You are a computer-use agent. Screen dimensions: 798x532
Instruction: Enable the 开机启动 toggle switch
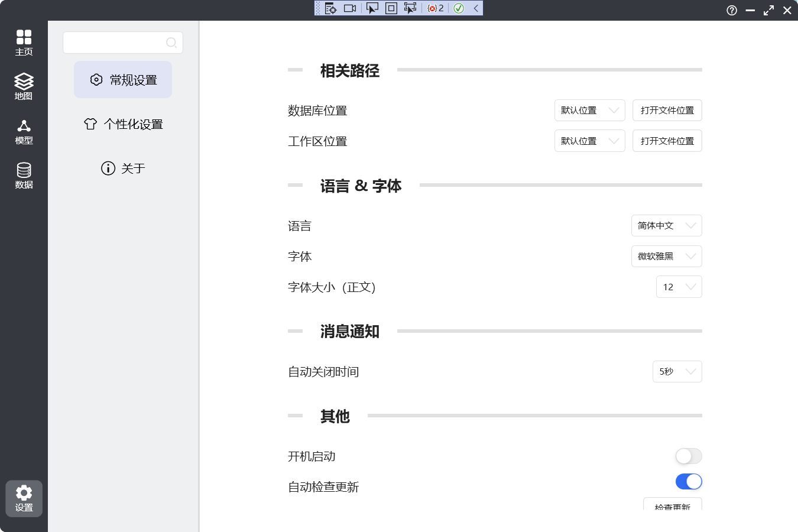click(x=689, y=456)
